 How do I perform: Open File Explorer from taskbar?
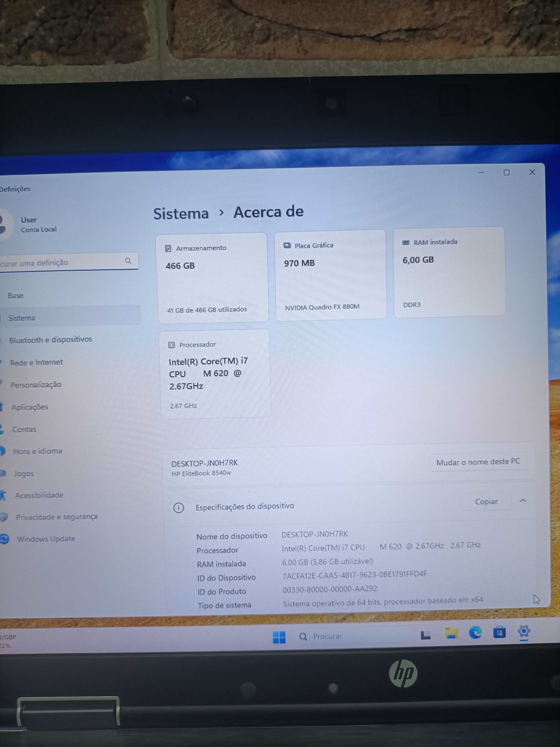(451, 633)
